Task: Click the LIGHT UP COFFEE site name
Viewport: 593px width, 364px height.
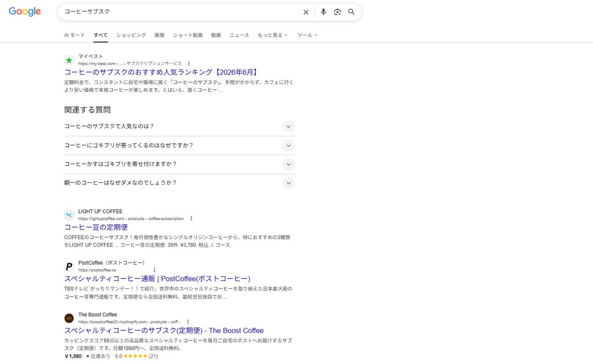Action: coord(100,211)
